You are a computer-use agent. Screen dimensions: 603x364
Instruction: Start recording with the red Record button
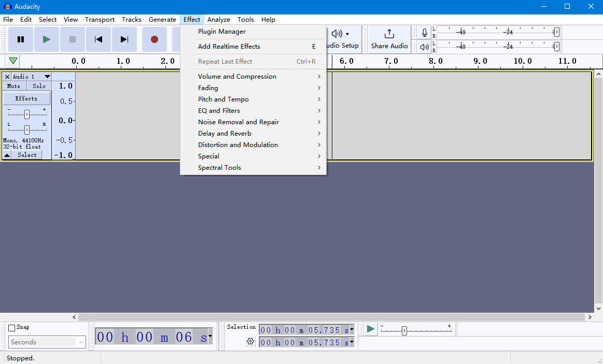tap(154, 39)
